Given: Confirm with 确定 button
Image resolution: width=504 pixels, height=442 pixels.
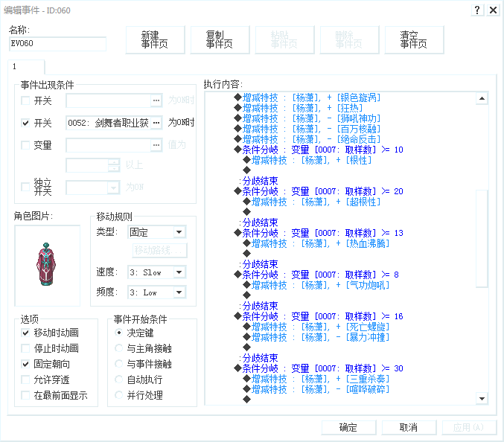Looking at the screenshot, I should (x=348, y=427).
